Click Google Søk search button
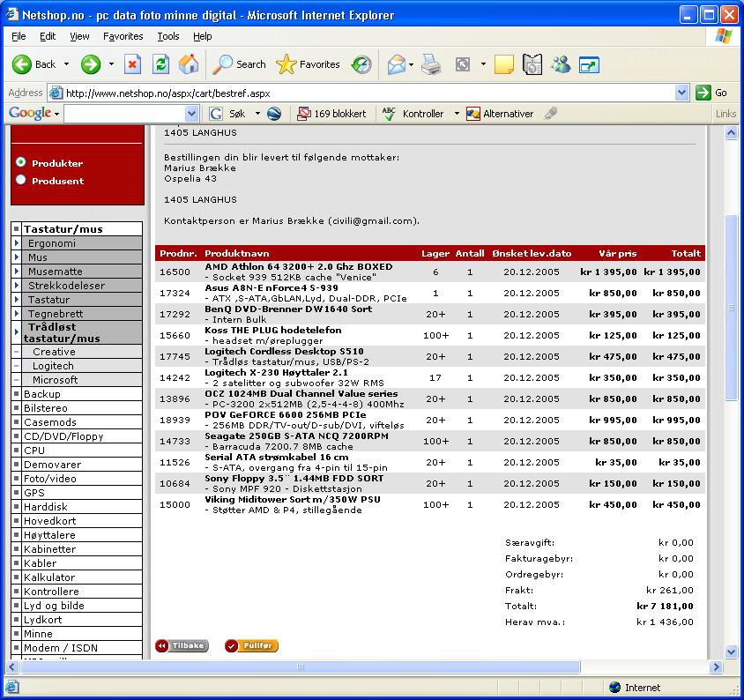 [227, 114]
